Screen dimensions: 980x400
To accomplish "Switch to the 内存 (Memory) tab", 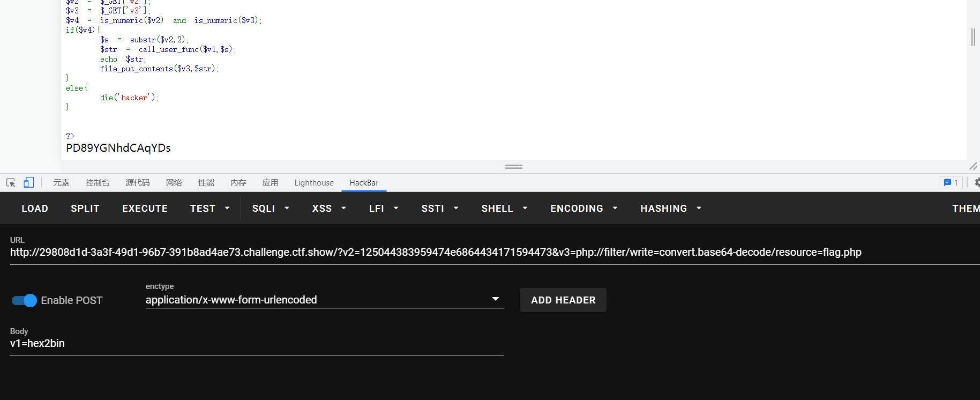I will click(238, 183).
